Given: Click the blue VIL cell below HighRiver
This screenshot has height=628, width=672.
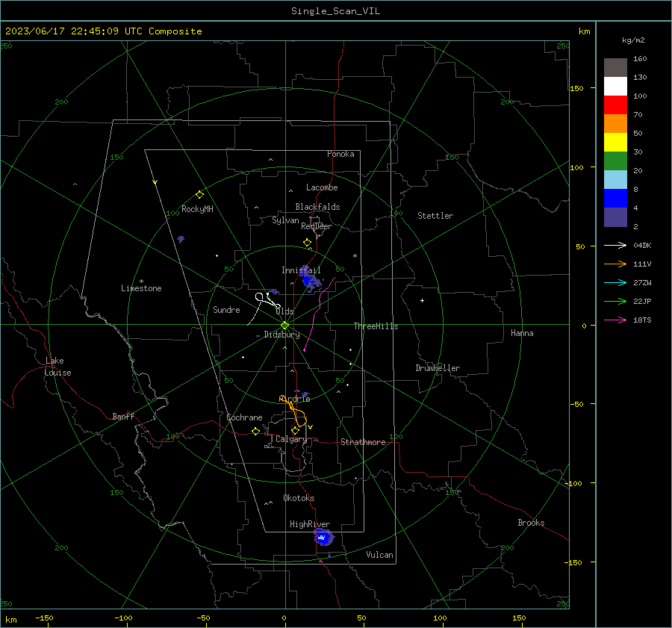Looking at the screenshot, I should pyautogui.click(x=323, y=537).
